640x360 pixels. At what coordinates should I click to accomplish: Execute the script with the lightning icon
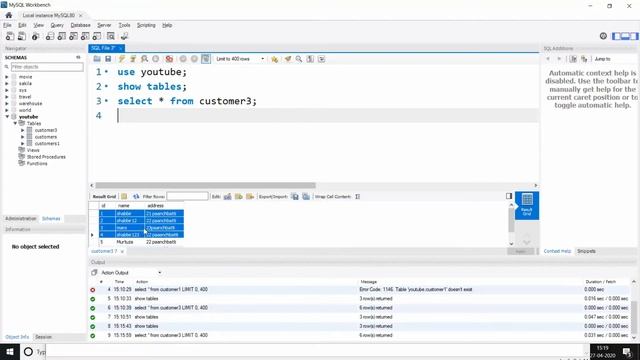pos(122,59)
